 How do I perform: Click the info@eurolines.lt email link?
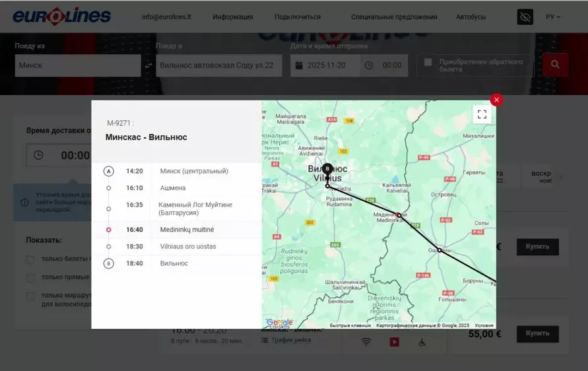(x=165, y=17)
